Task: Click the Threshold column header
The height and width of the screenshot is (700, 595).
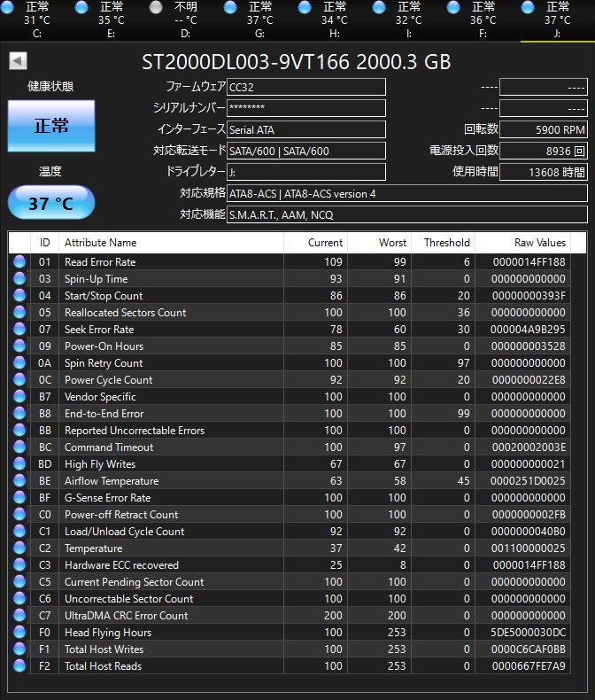Action: click(446, 243)
